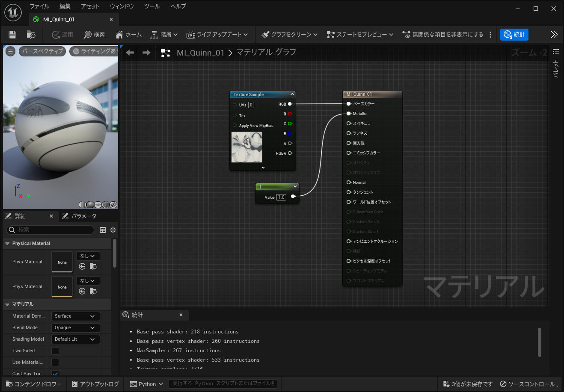Viewport: 564px width, 392px height.
Task: Open the ウィンドウ menu
Action: click(122, 6)
